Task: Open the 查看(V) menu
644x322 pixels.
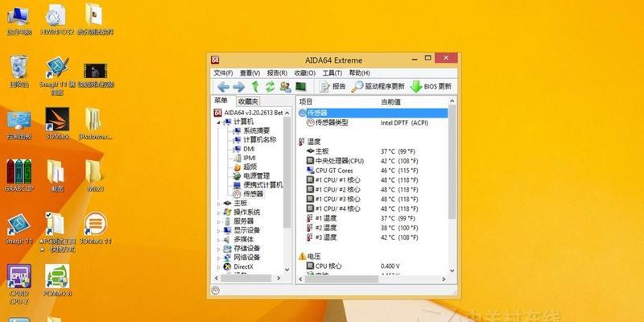Action: pyautogui.click(x=250, y=72)
